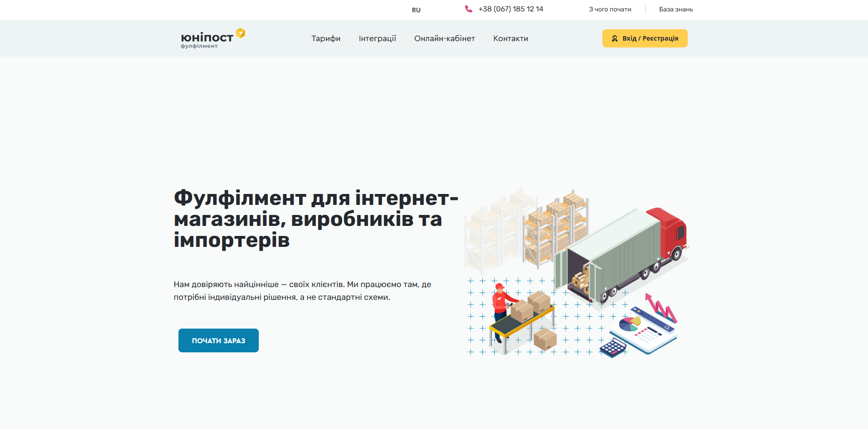Open the Інтеграції section
The height and width of the screenshot is (429, 868).
click(x=377, y=38)
